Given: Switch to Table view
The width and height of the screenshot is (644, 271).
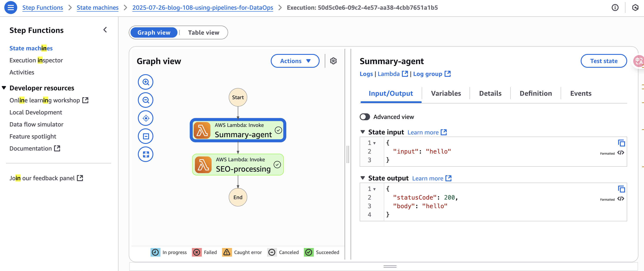Looking at the screenshot, I should [204, 32].
